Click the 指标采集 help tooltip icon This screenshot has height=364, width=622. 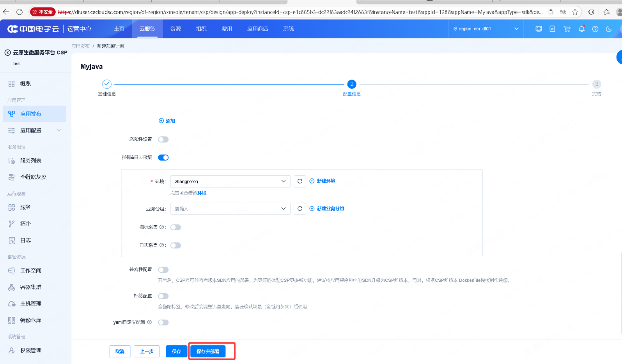[x=162, y=227]
